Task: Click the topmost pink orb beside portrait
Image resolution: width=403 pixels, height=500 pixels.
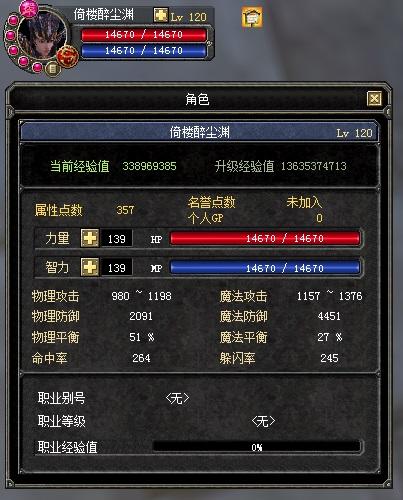Action: coord(14,20)
